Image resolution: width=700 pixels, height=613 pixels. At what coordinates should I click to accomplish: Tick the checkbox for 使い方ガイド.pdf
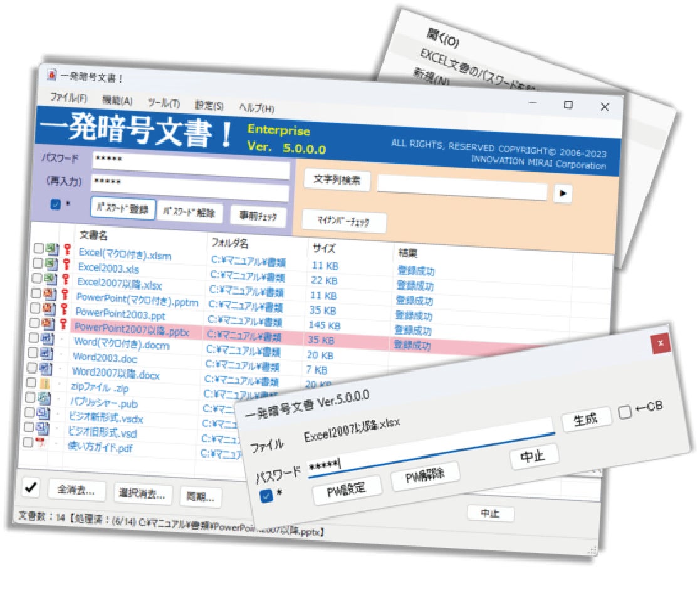27,442
